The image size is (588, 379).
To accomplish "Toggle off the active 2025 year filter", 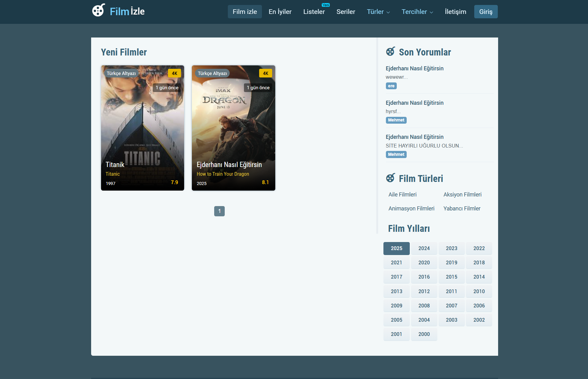I will click(396, 248).
